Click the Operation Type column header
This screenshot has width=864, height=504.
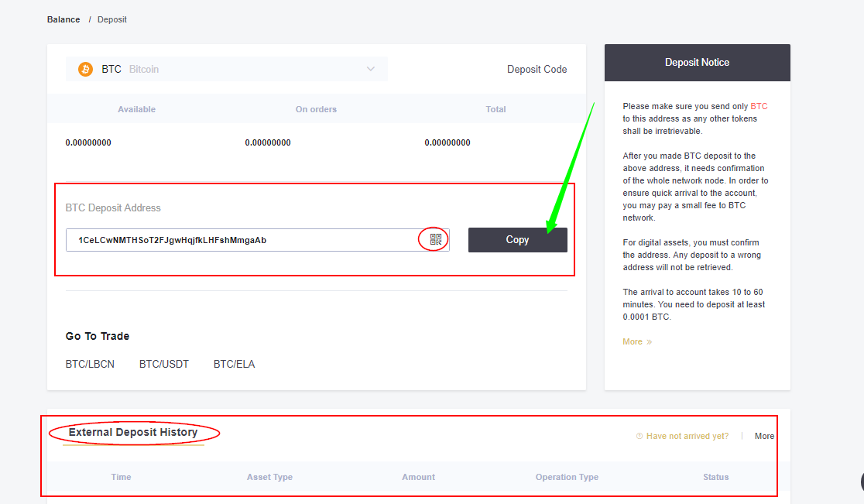click(567, 477)
